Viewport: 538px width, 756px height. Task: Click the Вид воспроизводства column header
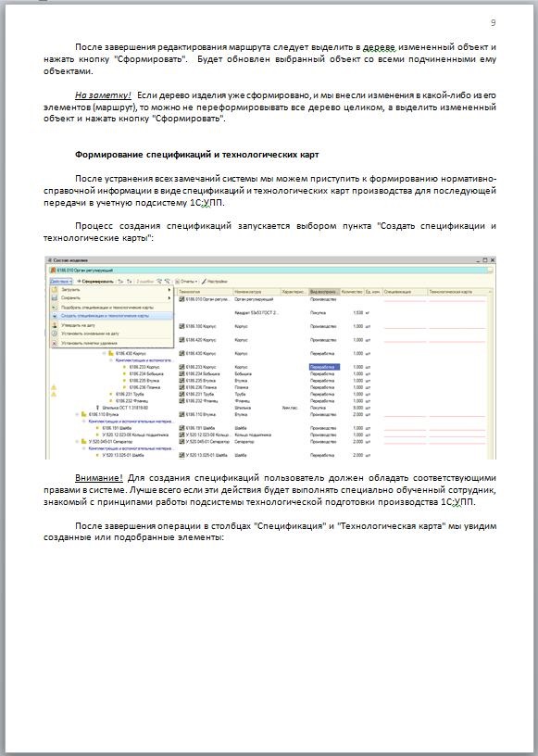pyautogui.click(x=323, y=292)
